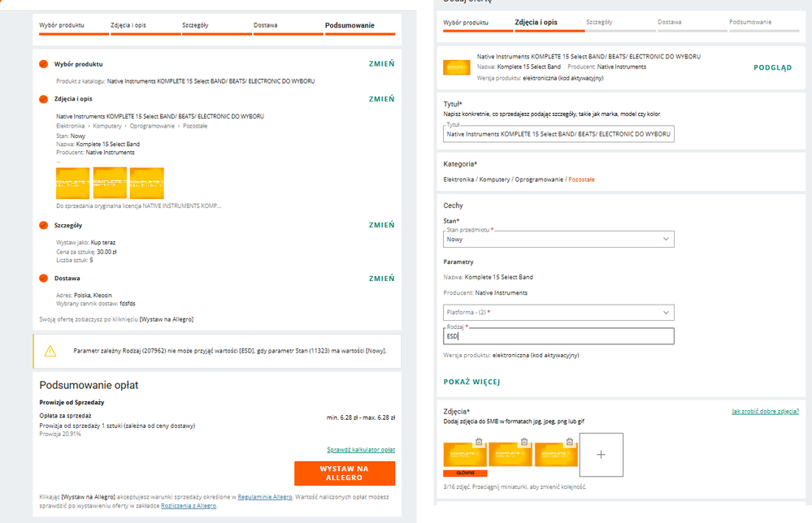Image resolution: width=812 pixels, height=523 pixels.
Task: Delete the first photo using its trash icon
Action: [479, 442]
